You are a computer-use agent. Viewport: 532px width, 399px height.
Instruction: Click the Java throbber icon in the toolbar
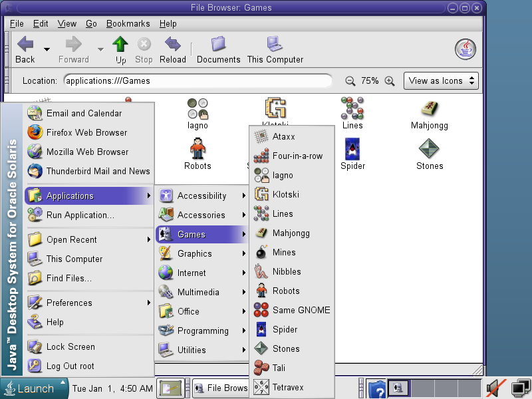click(x=465, y=49)
